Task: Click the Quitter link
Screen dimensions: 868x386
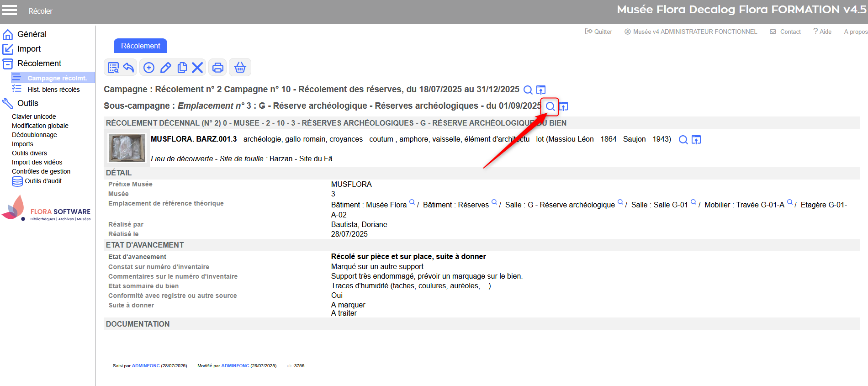Action: 598,32
